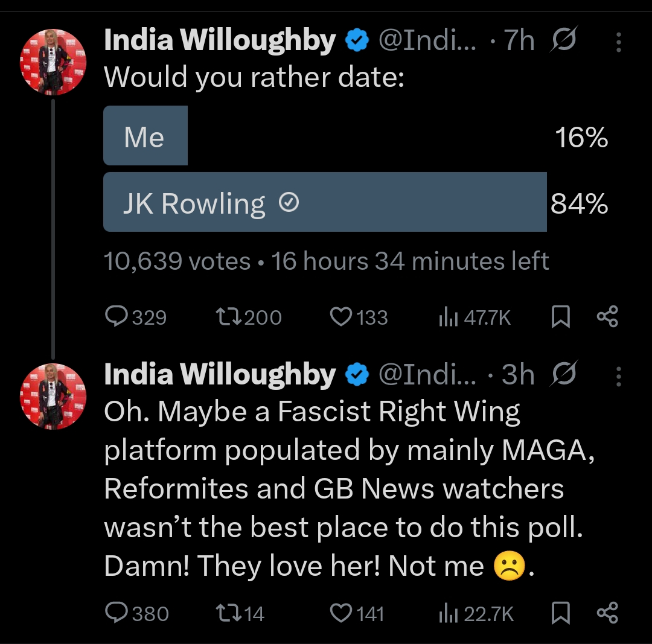
Task: Click the profile avatar on the poll tweet
Action: pos(54,62)
